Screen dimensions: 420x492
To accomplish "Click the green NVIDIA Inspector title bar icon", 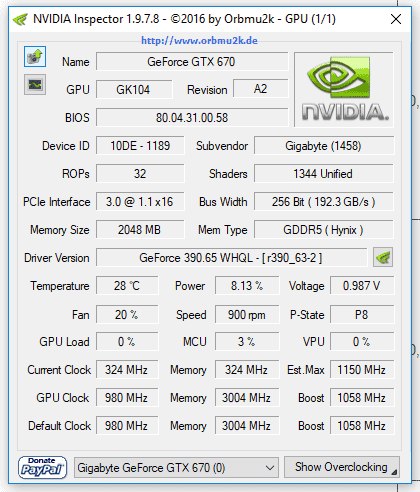I will click(20, 19).
